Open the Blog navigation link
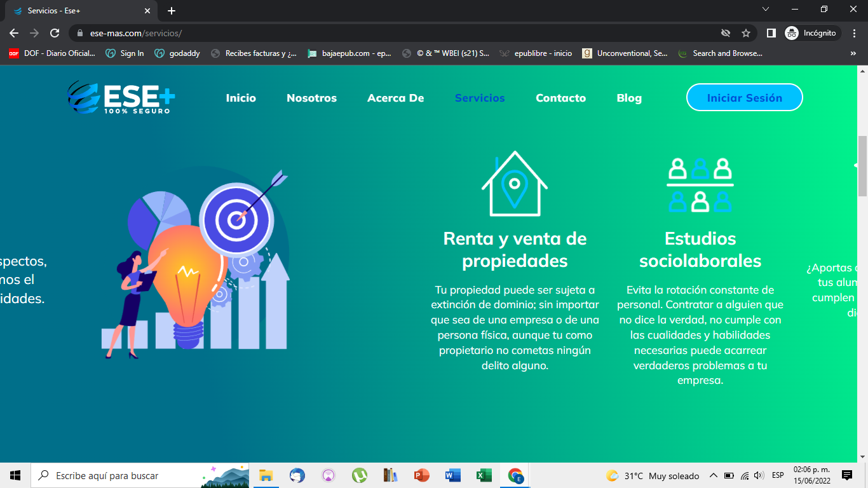Viewport: 868px width, 488px height. (x=628, y=98)
